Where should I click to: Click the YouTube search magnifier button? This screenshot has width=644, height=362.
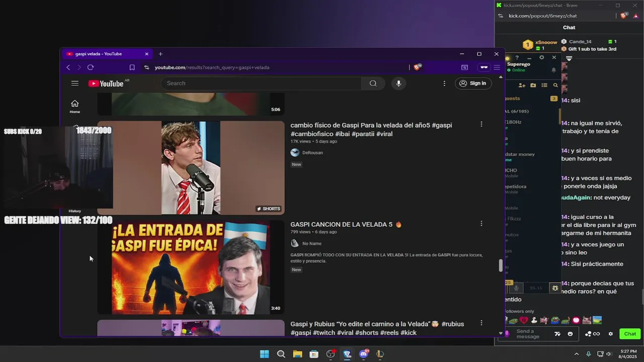(x=373, y=83)
